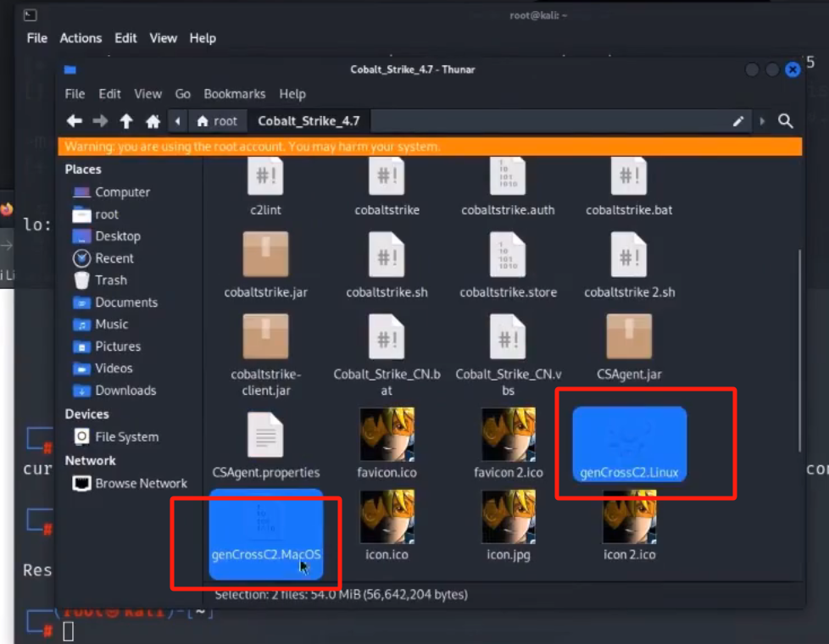This screenshot has height=644, width=829.
Task: Go to parent folder with the up arrow
Action: point(125,121)
